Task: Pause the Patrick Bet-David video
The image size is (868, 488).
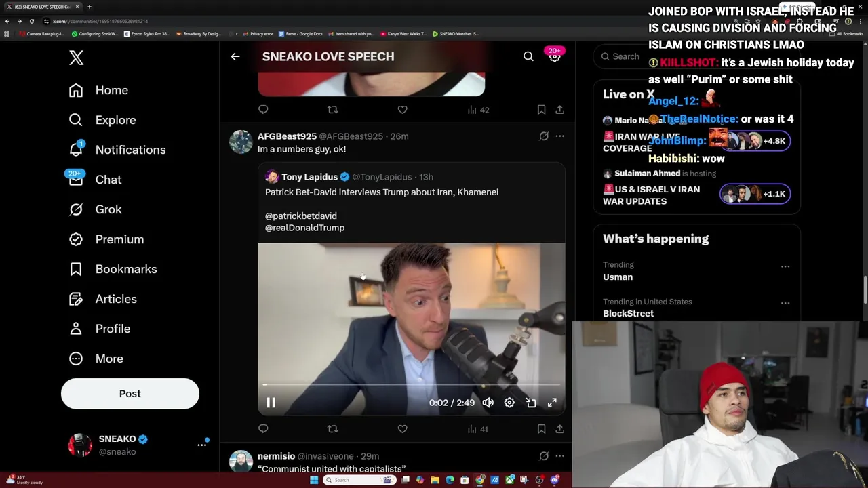Action: point(271,403)
